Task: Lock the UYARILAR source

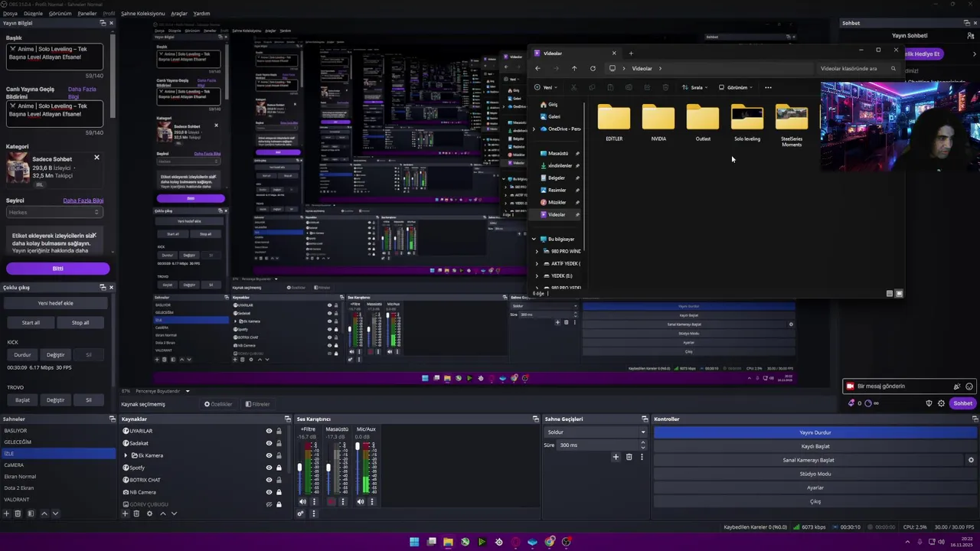Action: point(279,431)
